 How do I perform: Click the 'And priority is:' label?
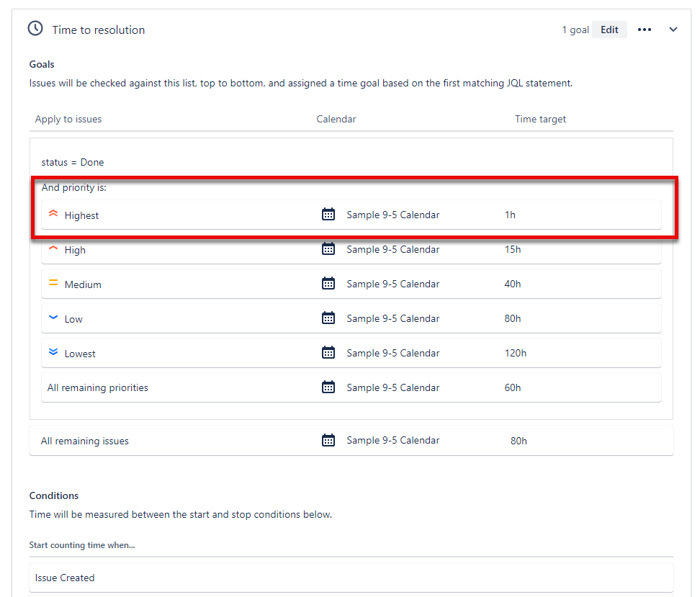[x=74, y=187]
